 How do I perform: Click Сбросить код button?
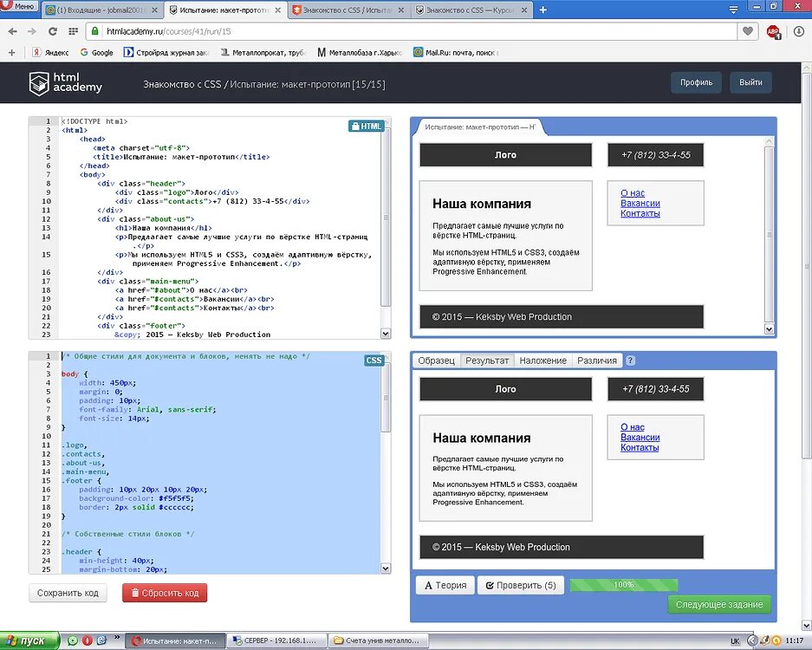[165, 593]
